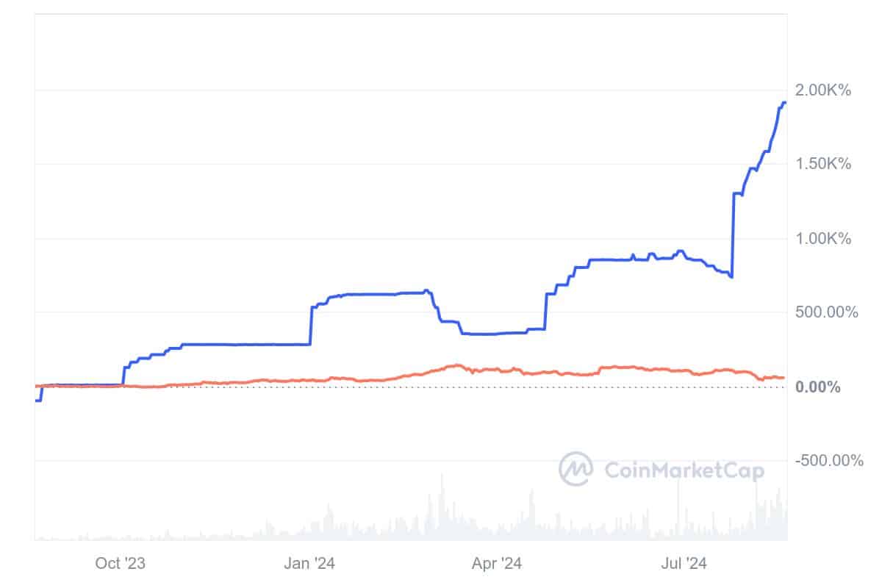This screenshot has width=882, height=588.
Task: Click the blue line dip above Apr '24
Action: [494, 334]
